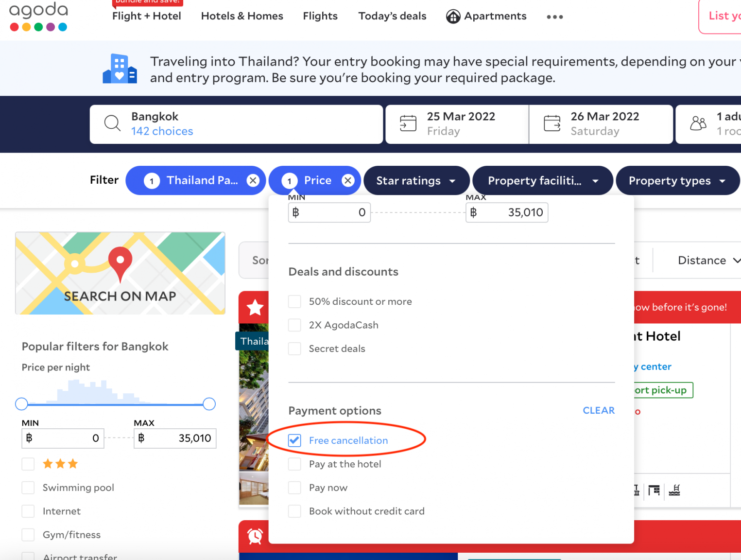This screenshot has width=741, height=560.
Task: Remove the Price filter with X
Action: (348, 181)
